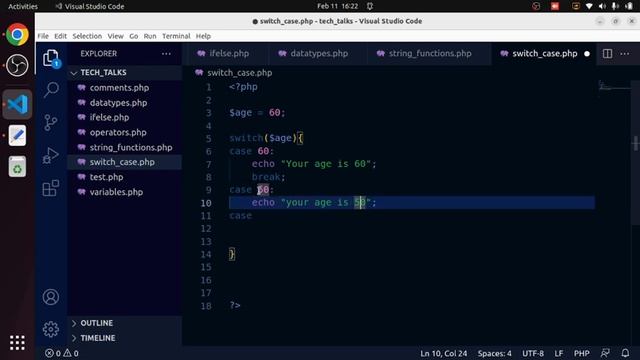
Task: Click the Wi-Fi icon in the top bar
Action: (589, 6)
